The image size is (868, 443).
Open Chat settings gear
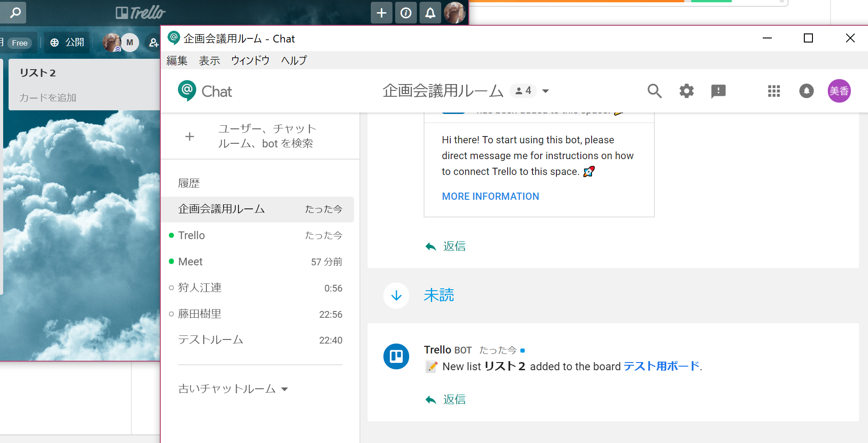686,91
